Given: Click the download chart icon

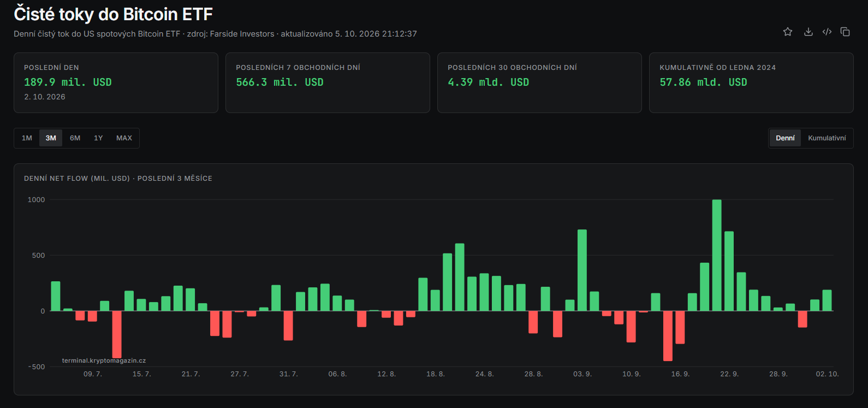Looking at the screenshot, I should coord(808,32).
